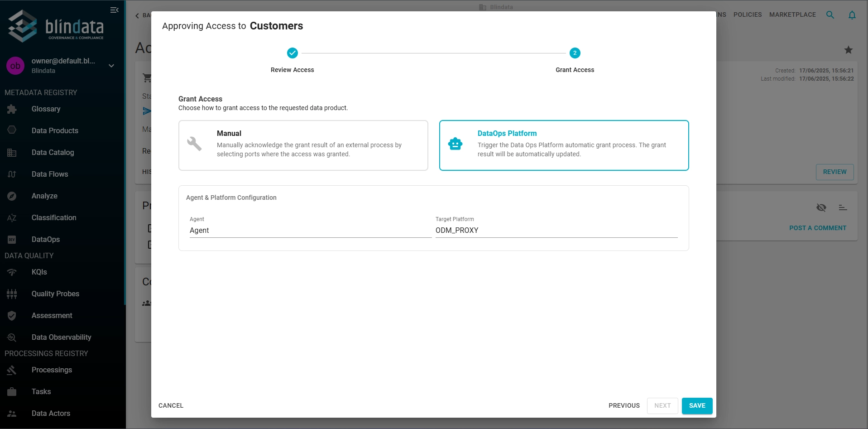Click the Processings gavel icon

(x=12, y=370)
